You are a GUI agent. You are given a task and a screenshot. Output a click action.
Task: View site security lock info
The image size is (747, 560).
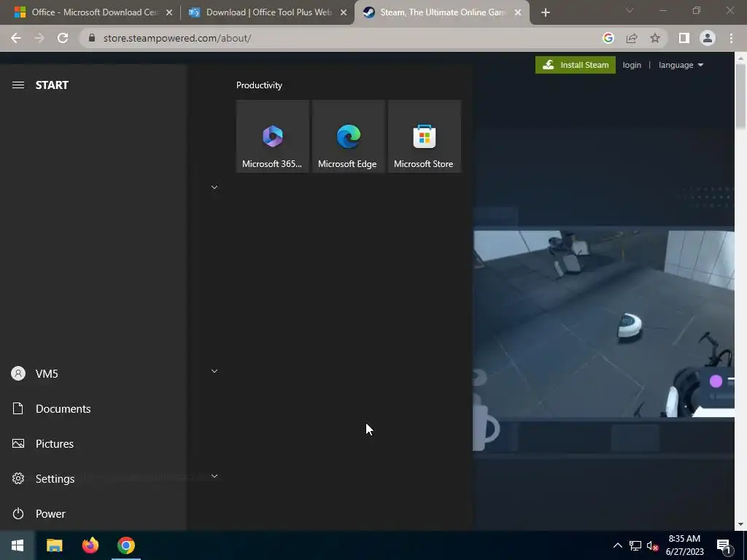[x=92, y=38]
